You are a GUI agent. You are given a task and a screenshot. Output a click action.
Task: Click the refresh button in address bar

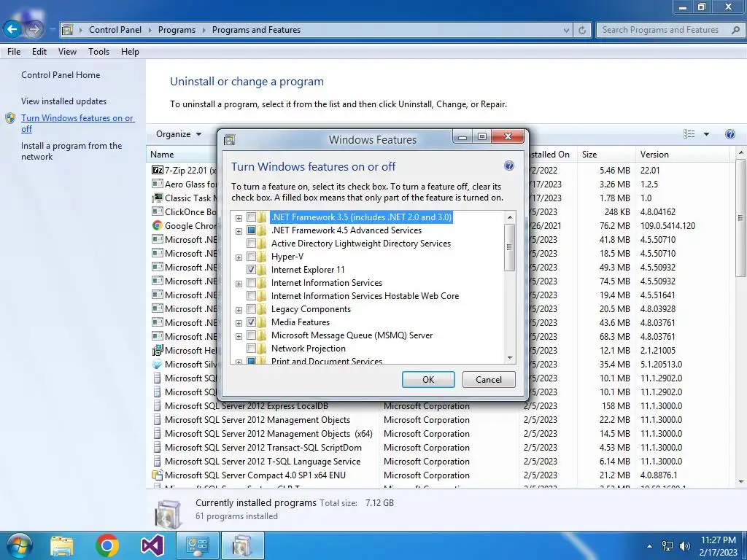[x=582, y=30]
